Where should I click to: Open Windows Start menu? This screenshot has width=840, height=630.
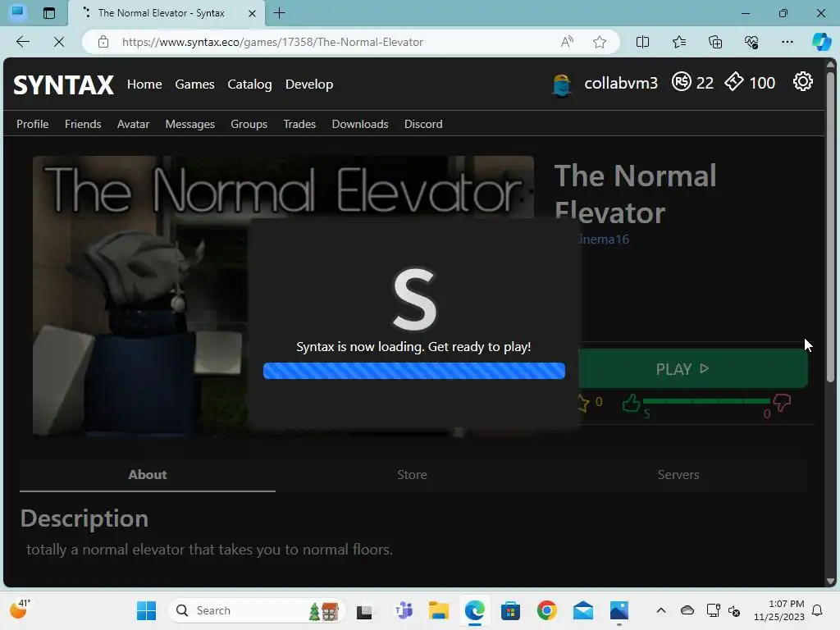pyautogui.click(x=146, y=610)
